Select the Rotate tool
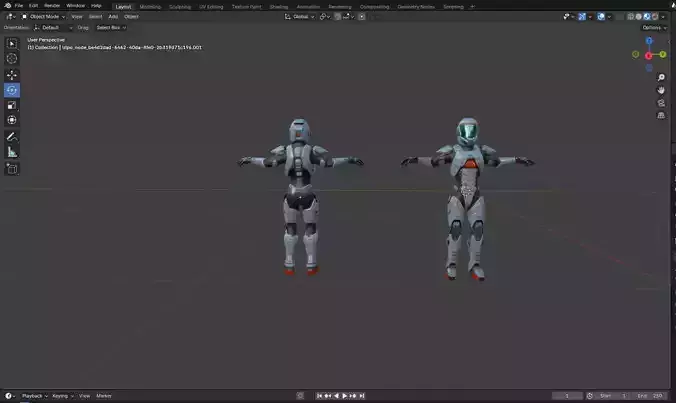The width and height of the screenshot is (676, 403). tap(12, 90)
